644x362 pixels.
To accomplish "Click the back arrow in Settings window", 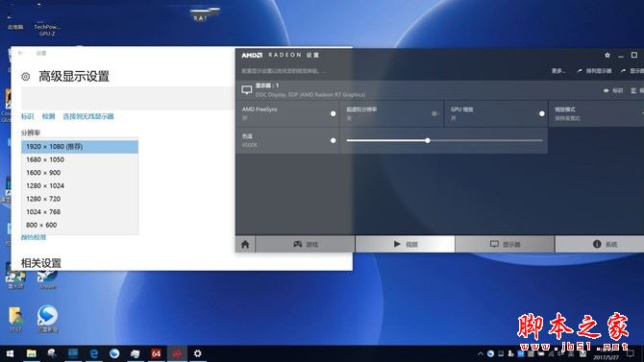I will pos(20,53).
